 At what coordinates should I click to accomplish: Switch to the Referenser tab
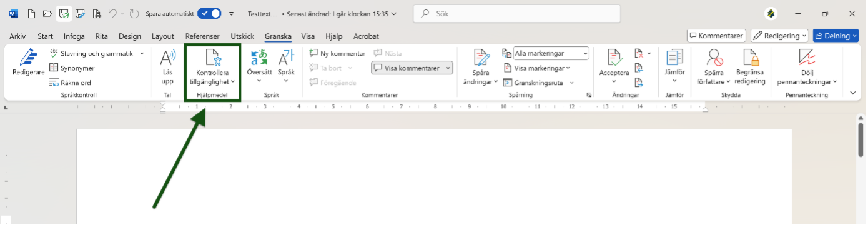point(202,36)
